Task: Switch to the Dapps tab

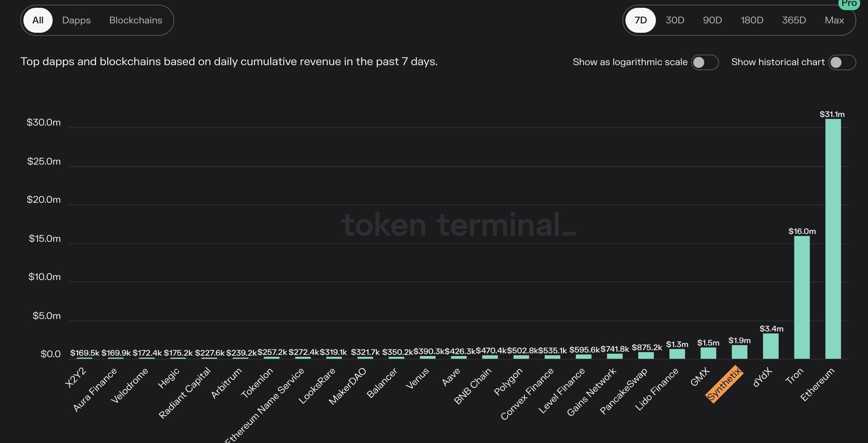Action: coord(76,20)
